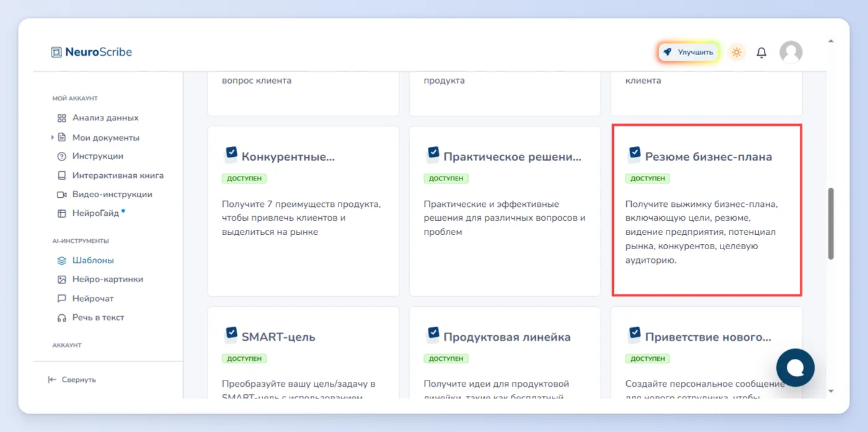Viewport: 868px width, 432px height.
Task: Click the Продуктовая линейка card checkmark icon
Action: (433, 334)
